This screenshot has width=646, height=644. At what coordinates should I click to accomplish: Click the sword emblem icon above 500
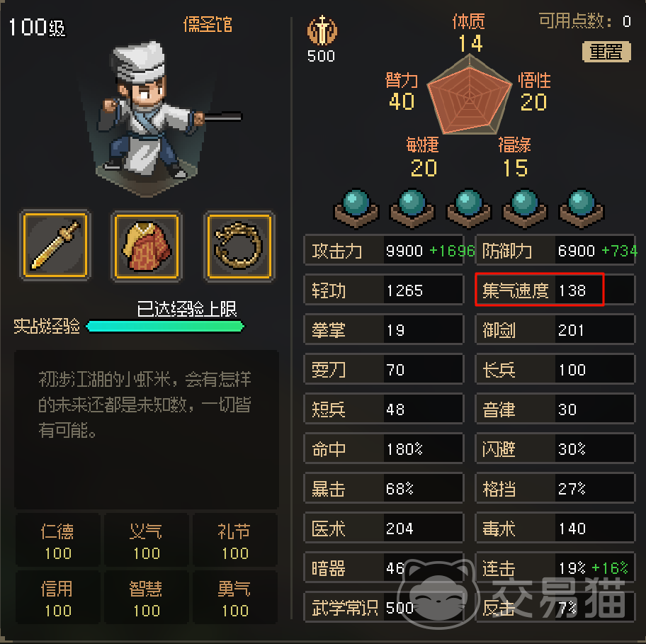coord(322,30)
